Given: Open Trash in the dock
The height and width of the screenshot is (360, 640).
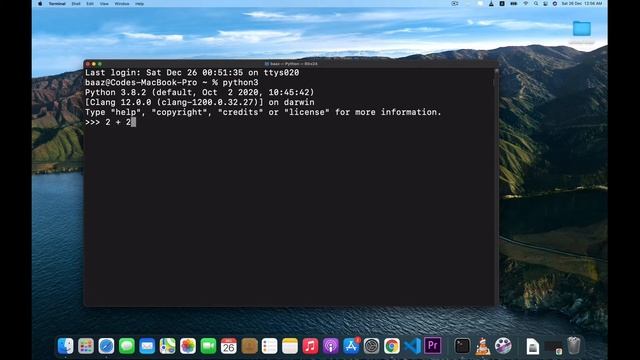Looking at the screenshot, I should coord(573,346).
